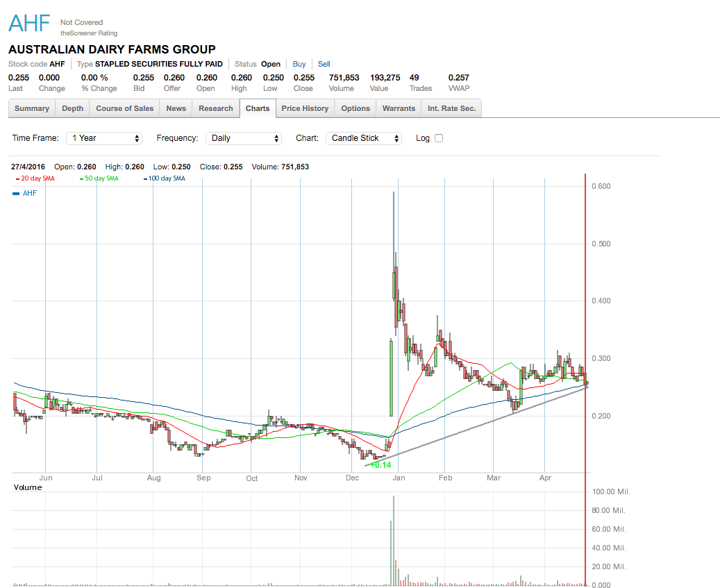Click the Oct label on the chart axis
This screenshot has height=588, width=720.
tap(251, 478)
